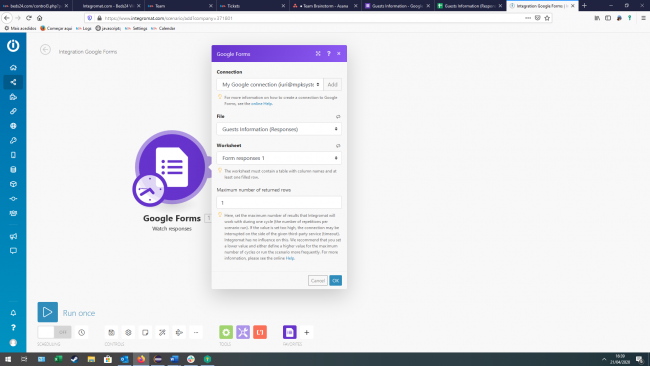
Task: Open the Devices phone icon in sidebar
Action: (13, 155)
